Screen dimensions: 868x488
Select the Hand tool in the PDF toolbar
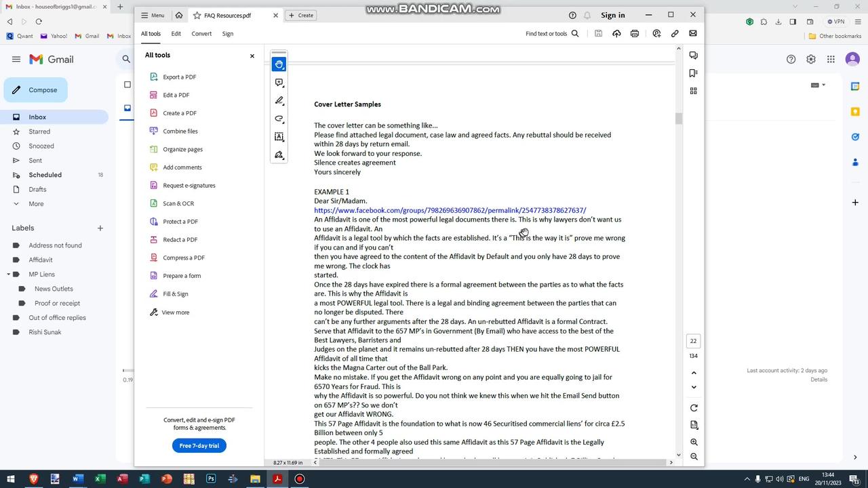coord(279,64)
